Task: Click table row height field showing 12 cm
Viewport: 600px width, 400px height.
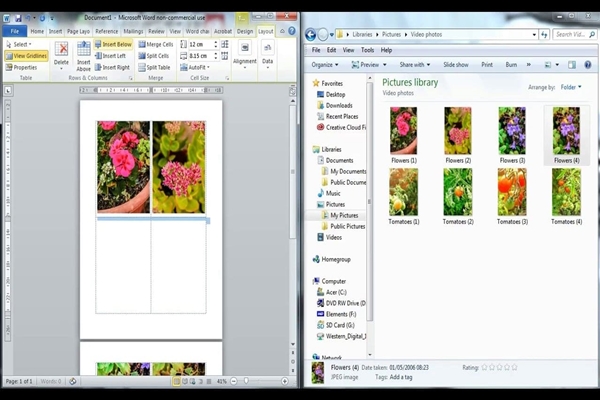Action: (201, 44)
